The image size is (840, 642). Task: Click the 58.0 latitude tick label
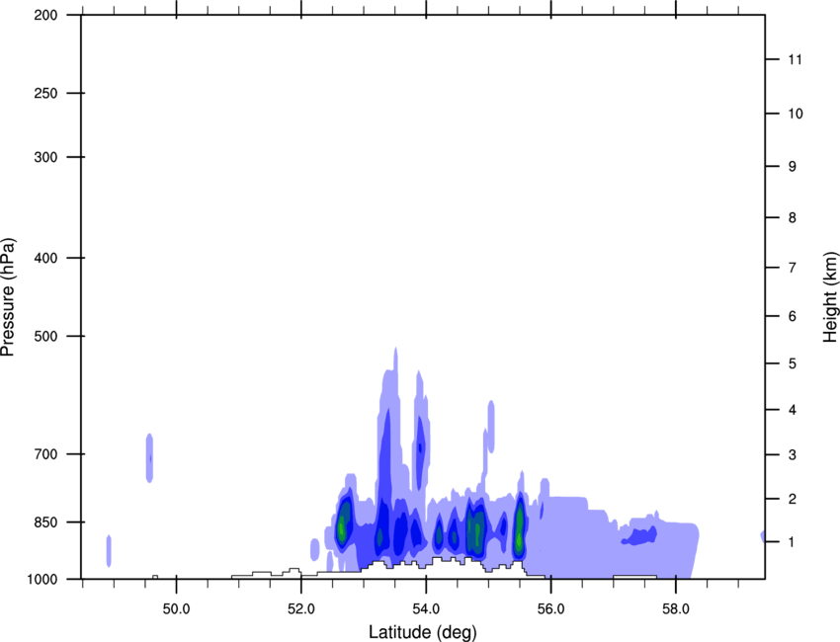coord(676,609)
